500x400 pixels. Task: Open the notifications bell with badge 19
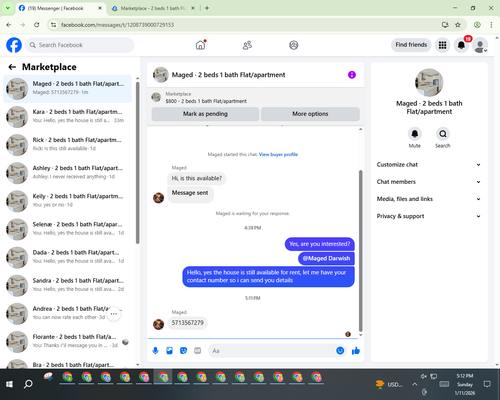tap(461, 45)
